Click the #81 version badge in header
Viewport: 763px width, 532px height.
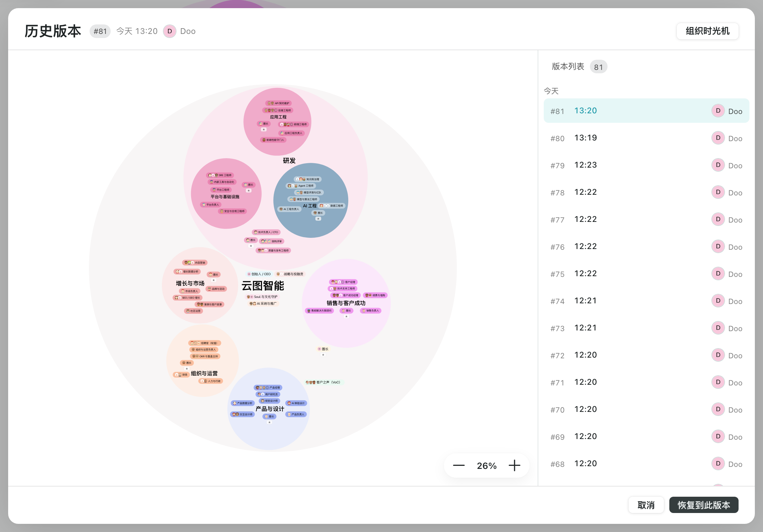pyautogui.click(x=100, y=31)
